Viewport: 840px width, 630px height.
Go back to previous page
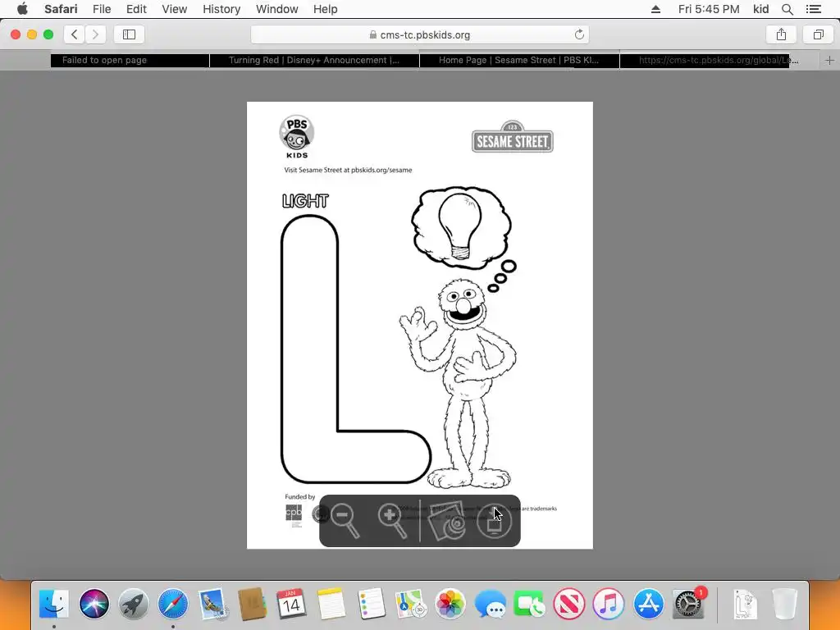tap(75, 34)
